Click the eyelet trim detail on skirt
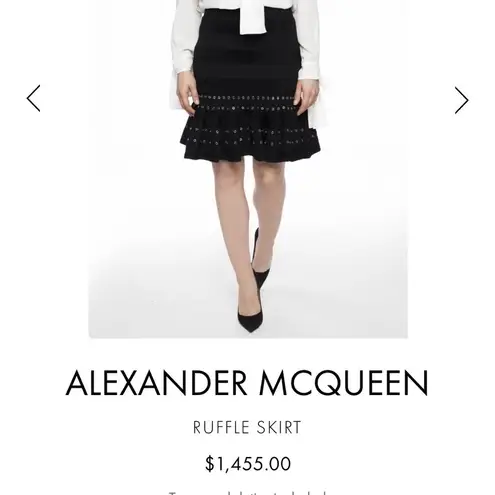This screenshot has height=495, width=495. 247,103
